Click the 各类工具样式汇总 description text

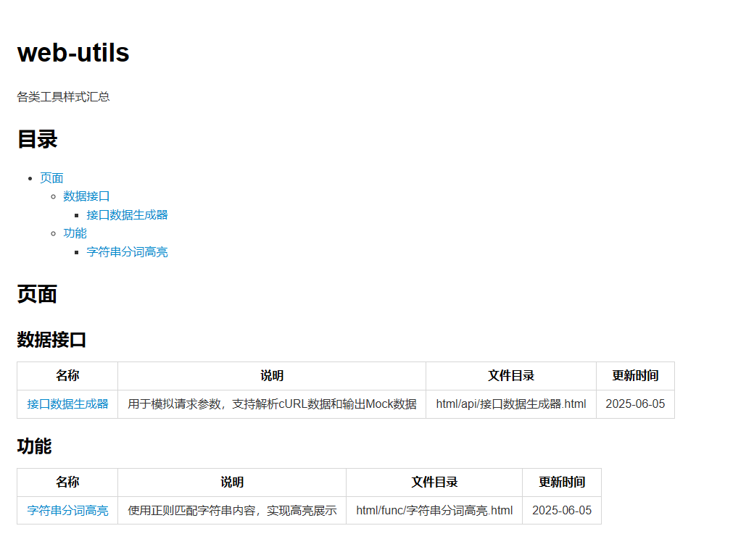[63, 96]
